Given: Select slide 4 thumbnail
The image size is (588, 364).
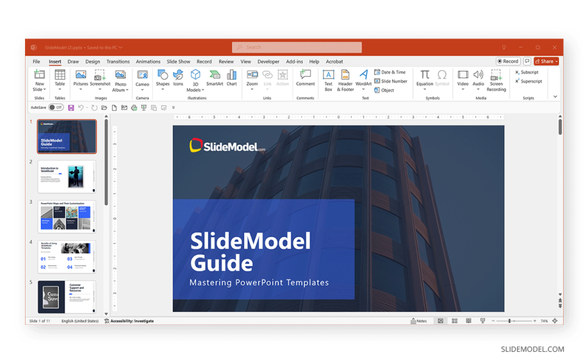Looking at the screenshot, I should 66,257.
